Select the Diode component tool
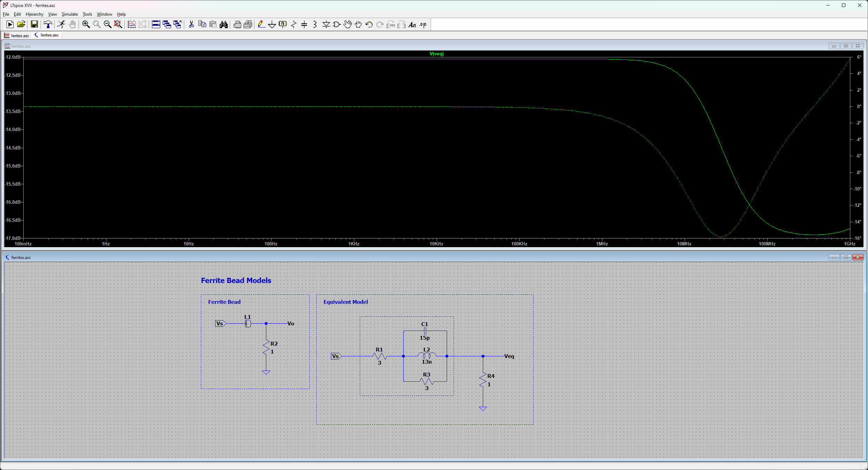The image size is (868, 470). pyautogui.click(x=326, y=24)
